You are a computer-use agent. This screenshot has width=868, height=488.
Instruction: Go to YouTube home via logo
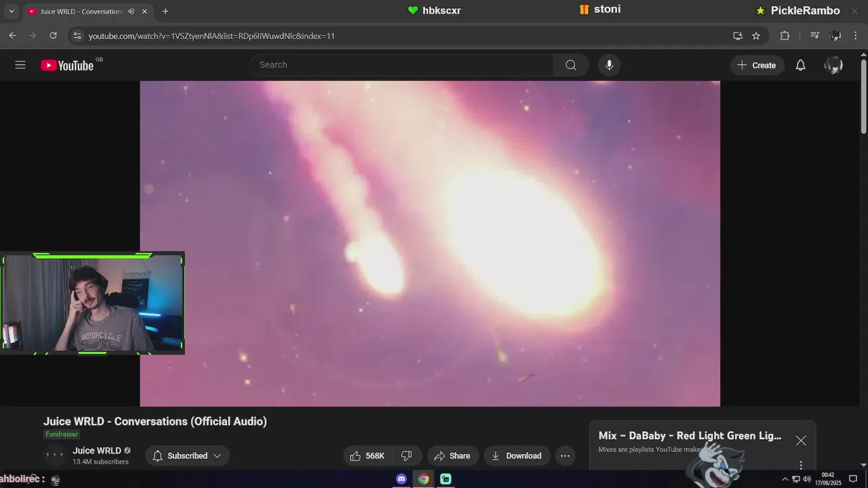67,65
